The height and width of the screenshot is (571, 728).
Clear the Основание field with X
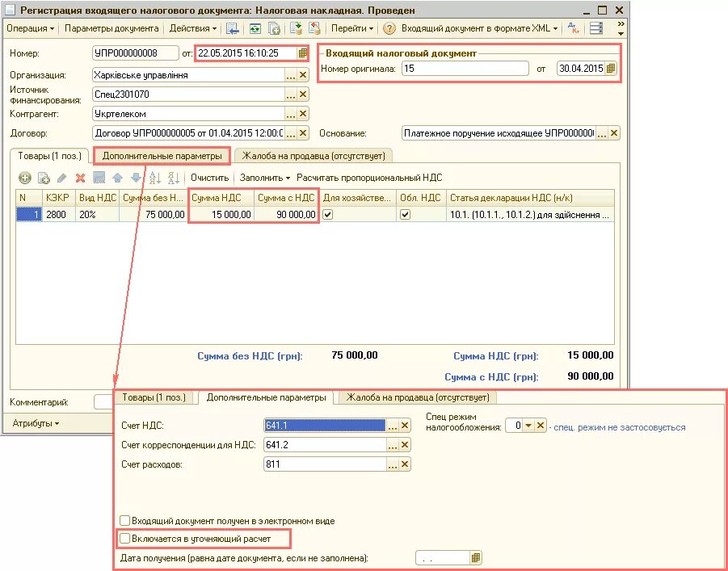pos(614,133)
